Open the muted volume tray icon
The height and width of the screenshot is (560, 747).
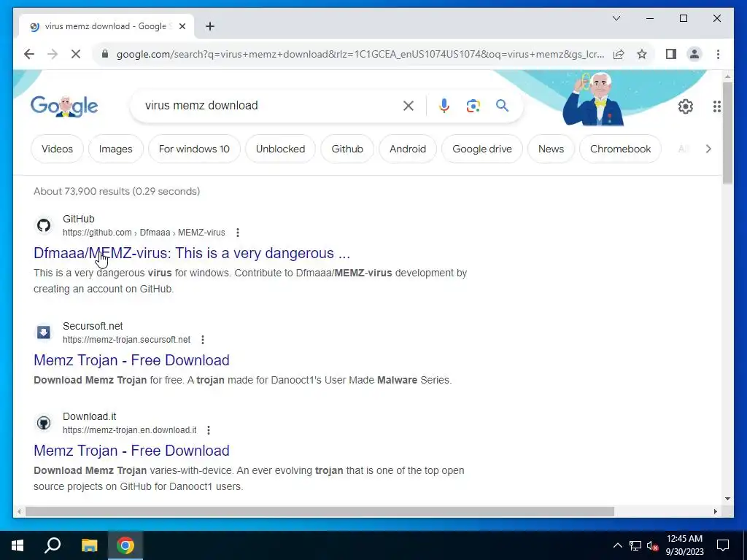coord(653,545)
